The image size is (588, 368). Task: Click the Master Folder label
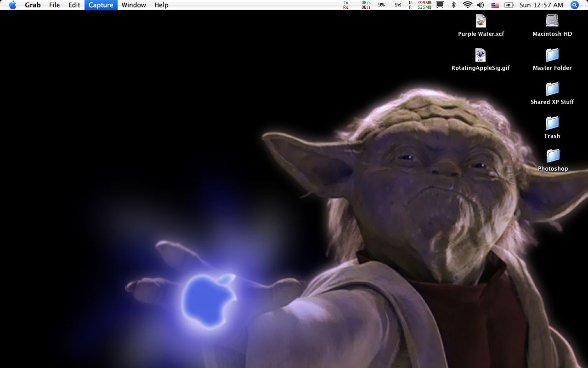coord(552,68)
